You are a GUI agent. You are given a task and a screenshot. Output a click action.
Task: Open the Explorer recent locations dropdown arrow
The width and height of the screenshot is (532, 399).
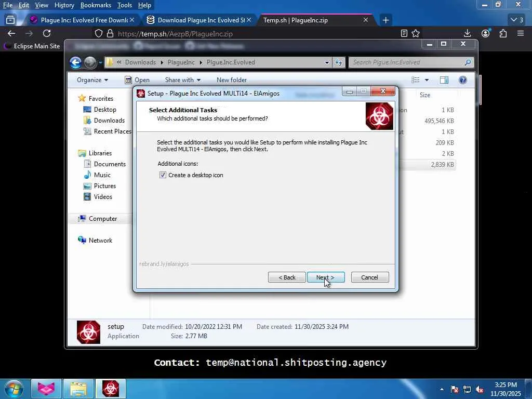[100, 62]
